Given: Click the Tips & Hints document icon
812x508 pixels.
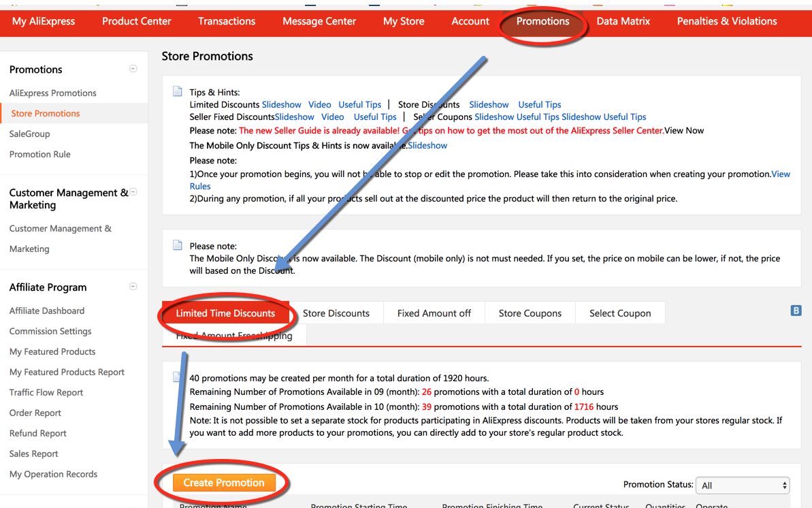Looking at the screenshot, I should coord(178,92).
